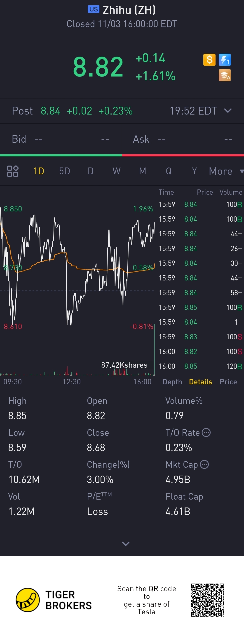This screenshot has width=244, height=644.
Task: Tap the T/O Rate value 0.23%
Action: click(179, 448)
